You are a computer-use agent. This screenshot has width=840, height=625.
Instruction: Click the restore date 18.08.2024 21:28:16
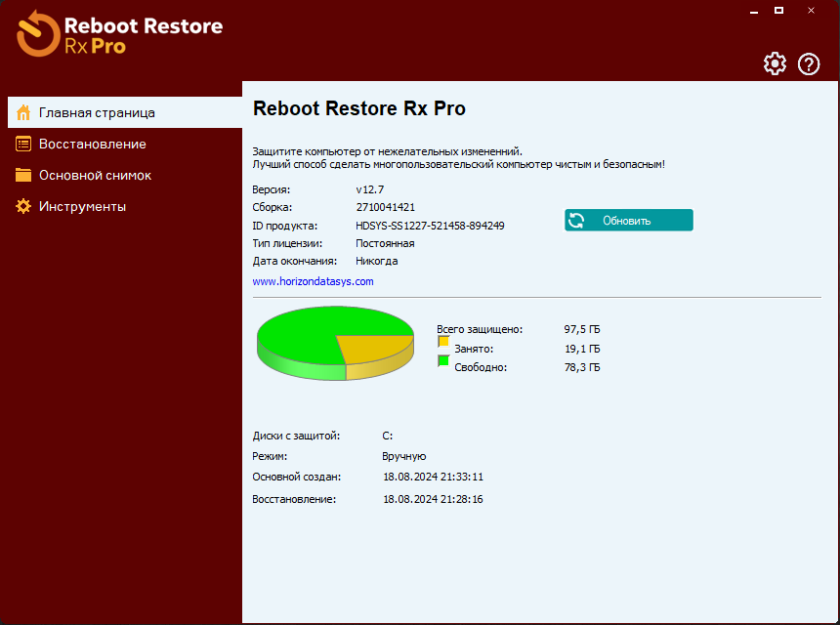pos(433,499)
